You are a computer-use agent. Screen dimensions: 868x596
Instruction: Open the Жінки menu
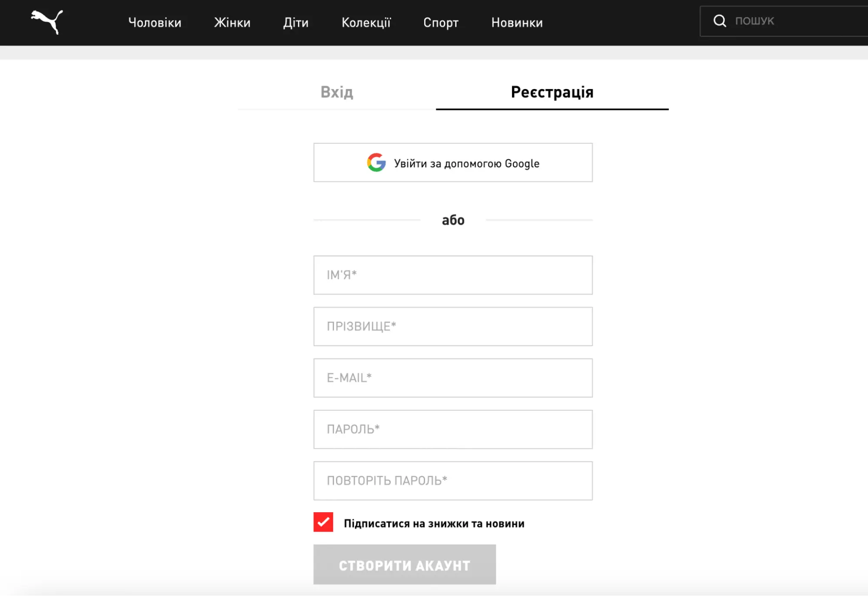(x=232, y=23)
